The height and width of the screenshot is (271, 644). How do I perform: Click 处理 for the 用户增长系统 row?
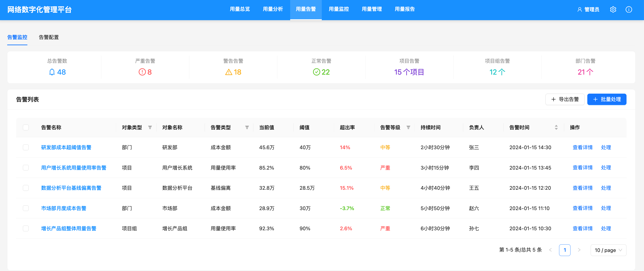[606, 168]
